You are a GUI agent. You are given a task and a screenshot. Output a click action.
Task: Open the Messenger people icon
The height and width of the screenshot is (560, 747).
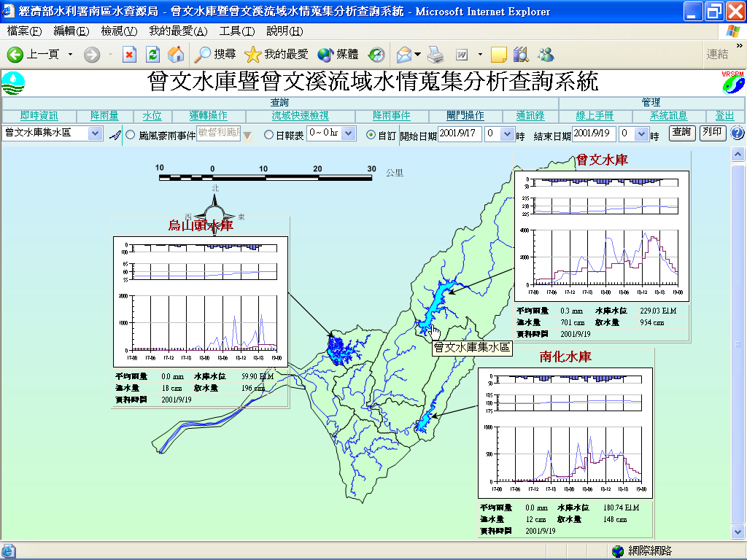[546, 55]
